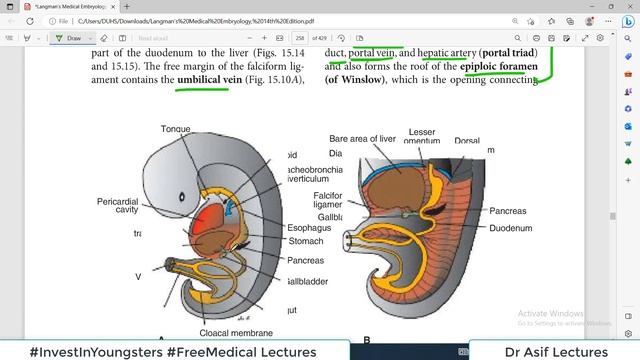Search within the PDF document

click(518, 38)
